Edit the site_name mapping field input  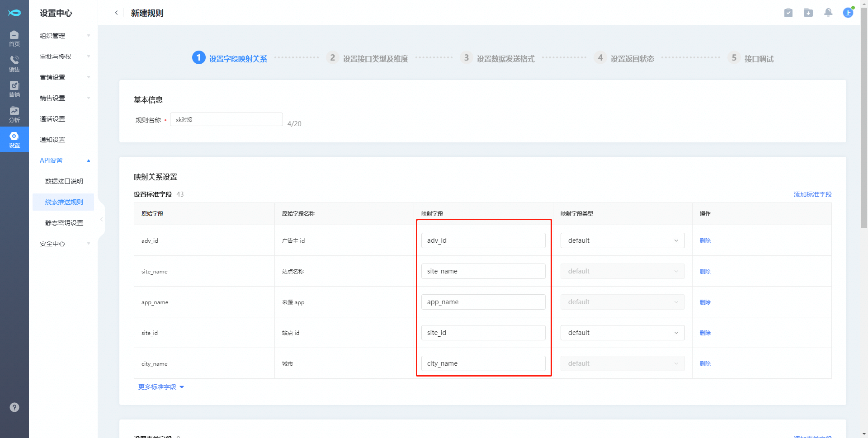click(x=483, y=271)
